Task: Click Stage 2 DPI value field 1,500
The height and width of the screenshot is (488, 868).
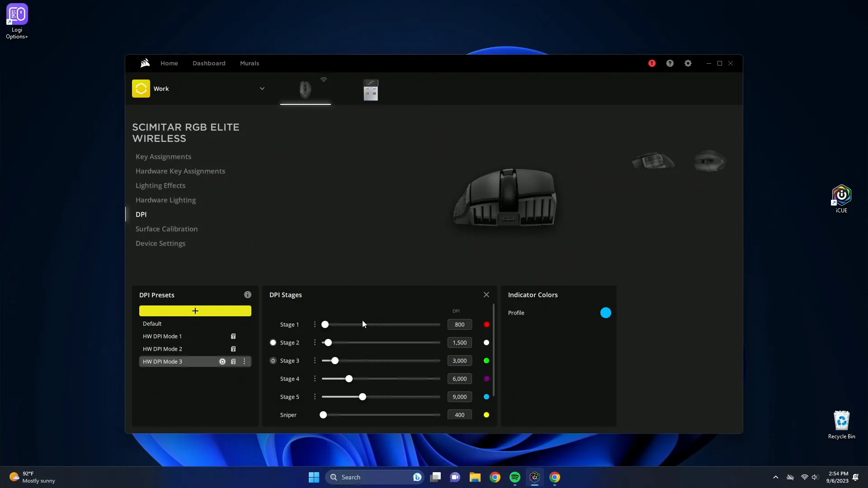Action: [460, 343]
